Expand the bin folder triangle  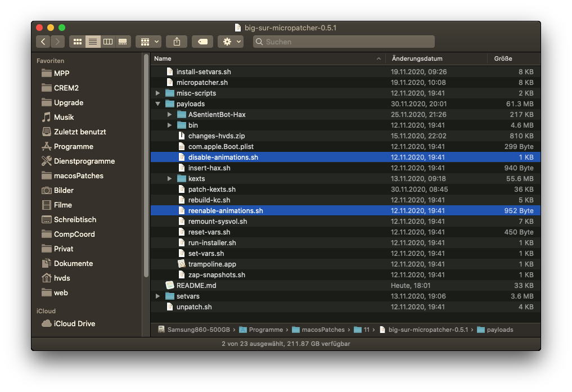click(170, 125)
